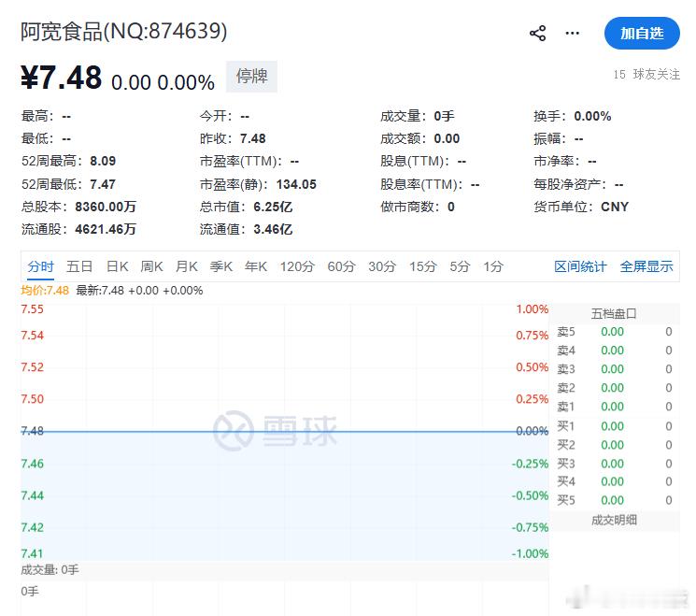Switch to the 30分 chart

pos(382,266)
